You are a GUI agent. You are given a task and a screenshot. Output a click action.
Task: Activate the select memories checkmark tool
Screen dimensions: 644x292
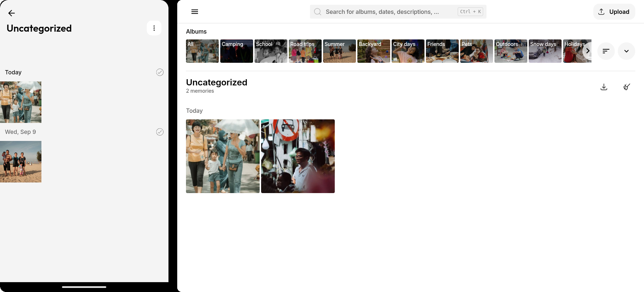coord(627,87)
